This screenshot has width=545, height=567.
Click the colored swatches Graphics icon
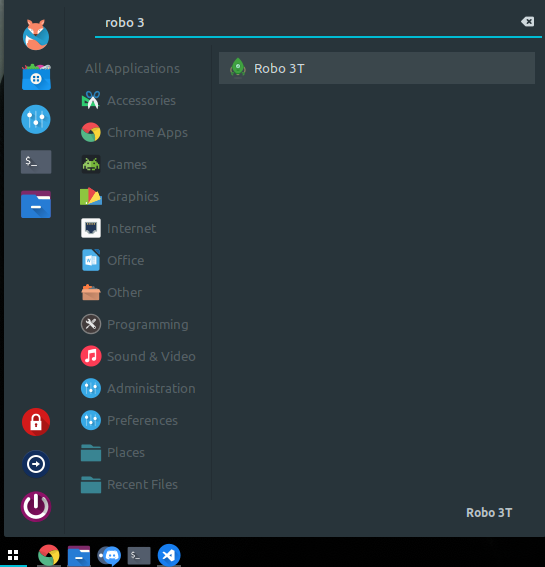(91, 196)
